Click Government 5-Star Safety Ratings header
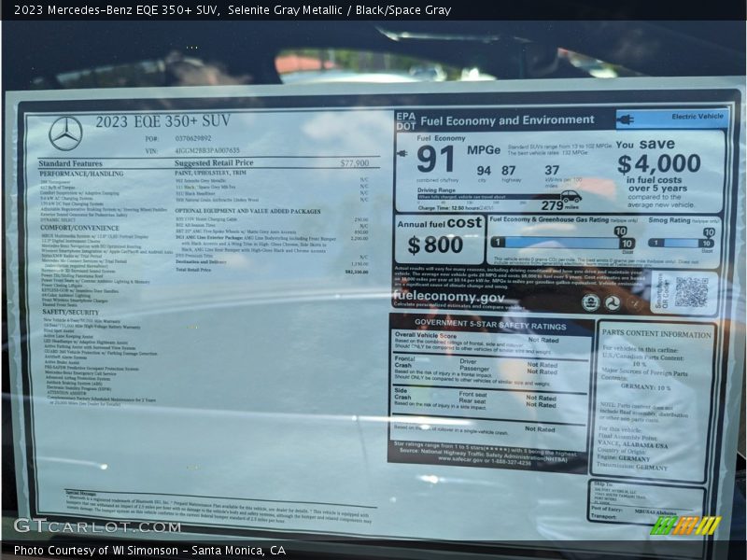The image size is (747, 560). (x=490, y=327)
